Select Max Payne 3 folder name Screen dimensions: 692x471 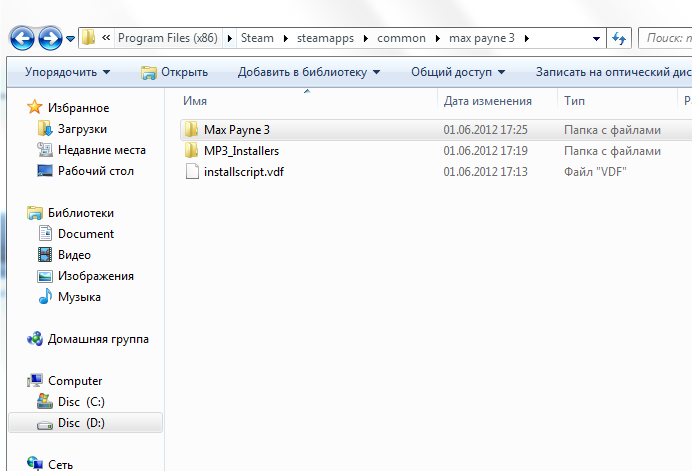pos(237,130)
